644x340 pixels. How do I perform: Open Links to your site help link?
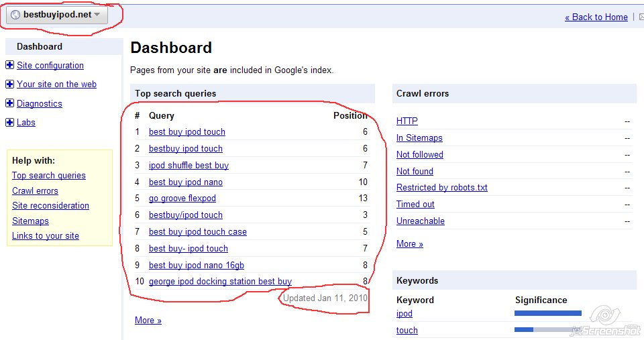[x=46, y=236]
